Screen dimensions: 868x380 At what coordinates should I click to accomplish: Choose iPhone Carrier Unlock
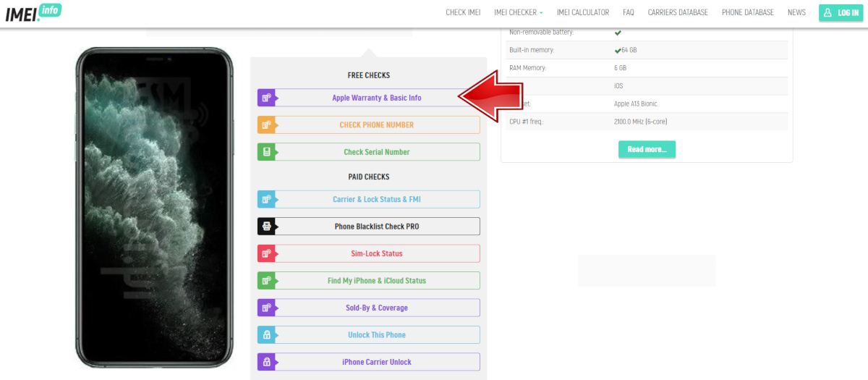coord(369,362)
